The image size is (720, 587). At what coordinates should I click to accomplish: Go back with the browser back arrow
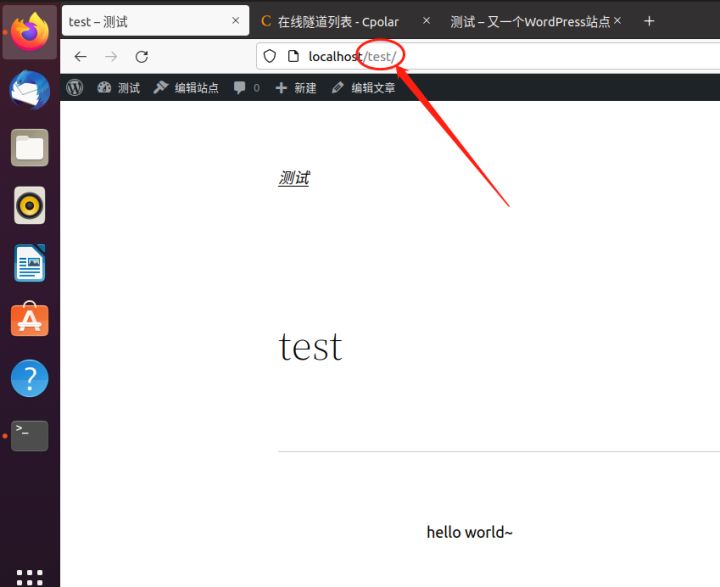80,56
